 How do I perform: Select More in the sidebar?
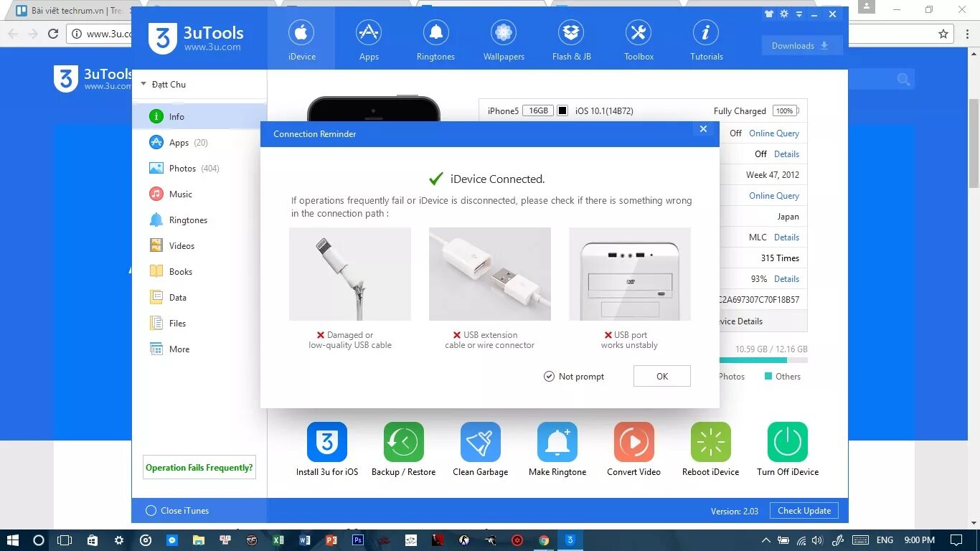point(199,349)
